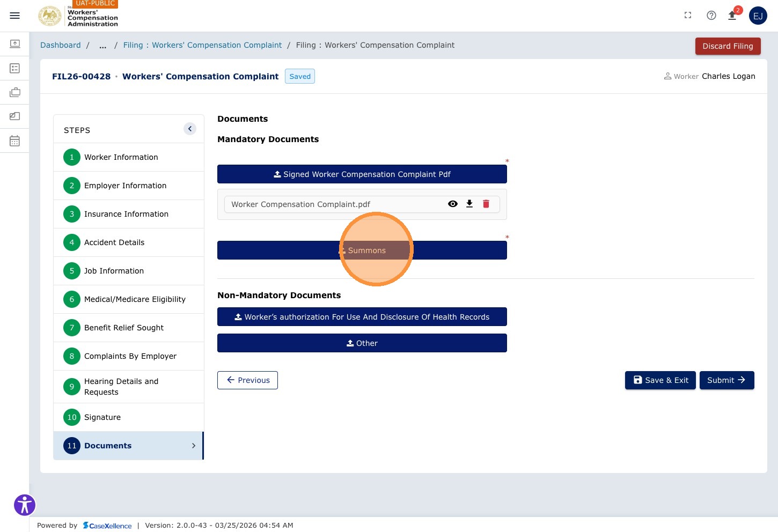
Task: Toggle fullscreen mode icon
Action: coord(688,16)
